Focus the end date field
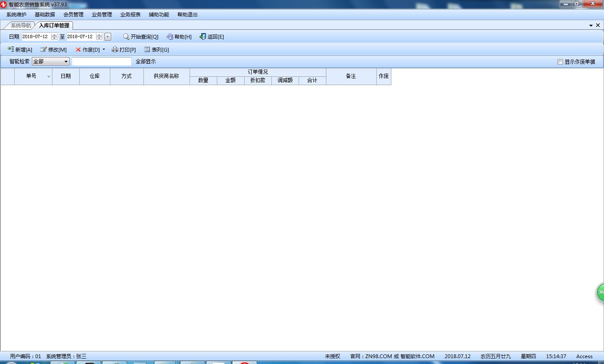This screenshot has height=364, width=604. (x=81, y=37)
